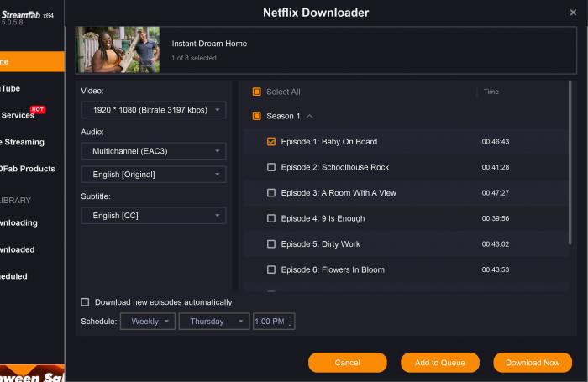The width and height of the screenshot is (588, 382).
Task: Enable Download new episodes automatically
Action: (85, 302)
